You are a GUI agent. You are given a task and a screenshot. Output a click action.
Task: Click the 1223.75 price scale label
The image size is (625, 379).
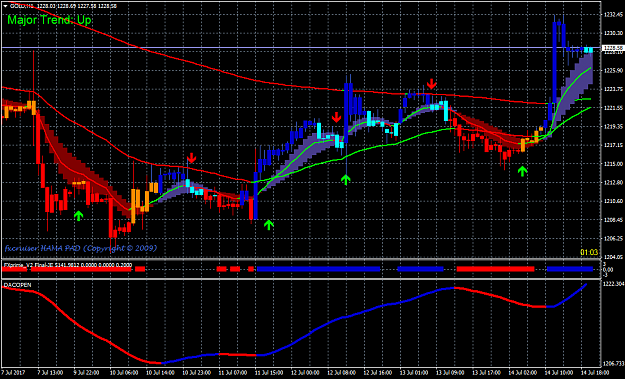(x=613, y=89)
